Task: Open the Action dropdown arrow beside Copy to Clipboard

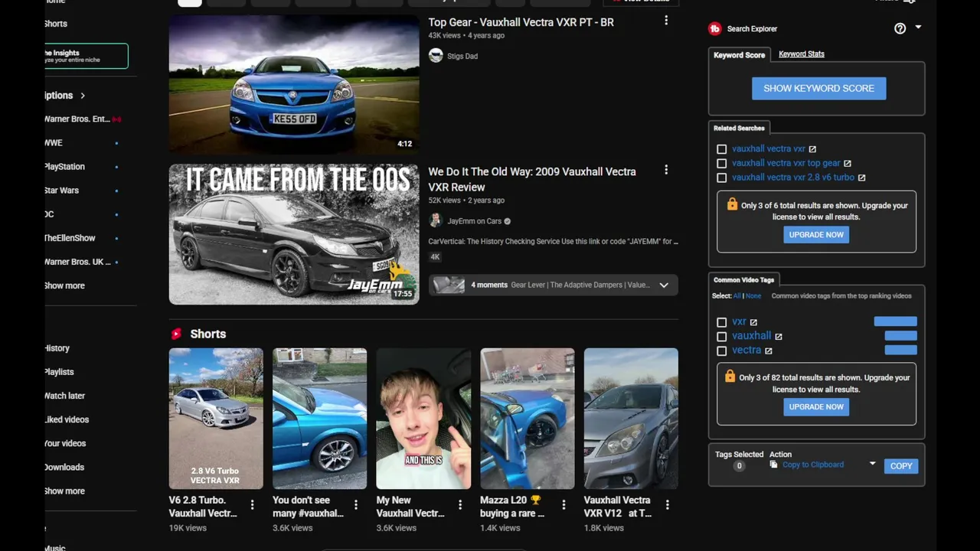Action: tap(872, 464)
